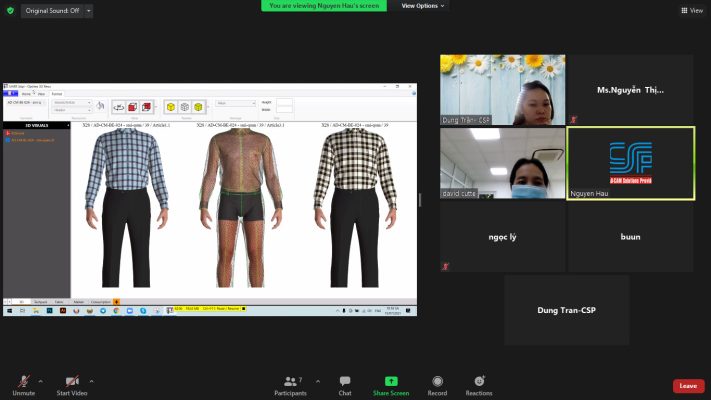Open the Format tab in shared ribbon
The height and width of the screenshot is (400, 711).
[x=56, y=93]
